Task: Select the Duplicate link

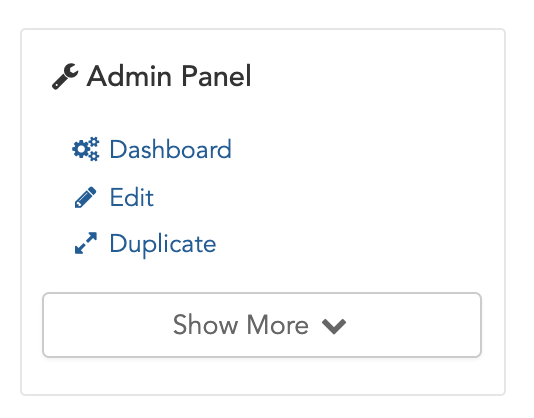Action: 163,245
